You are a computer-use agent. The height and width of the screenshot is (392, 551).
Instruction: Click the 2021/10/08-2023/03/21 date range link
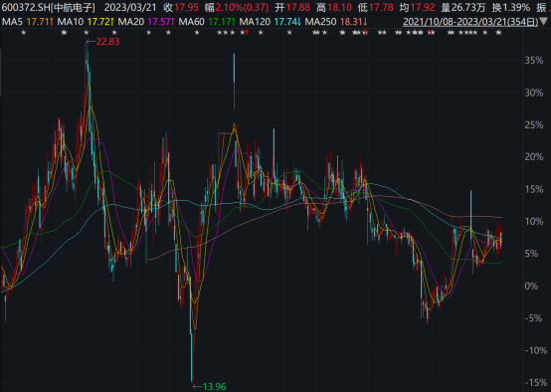click(x=470, y=22)
